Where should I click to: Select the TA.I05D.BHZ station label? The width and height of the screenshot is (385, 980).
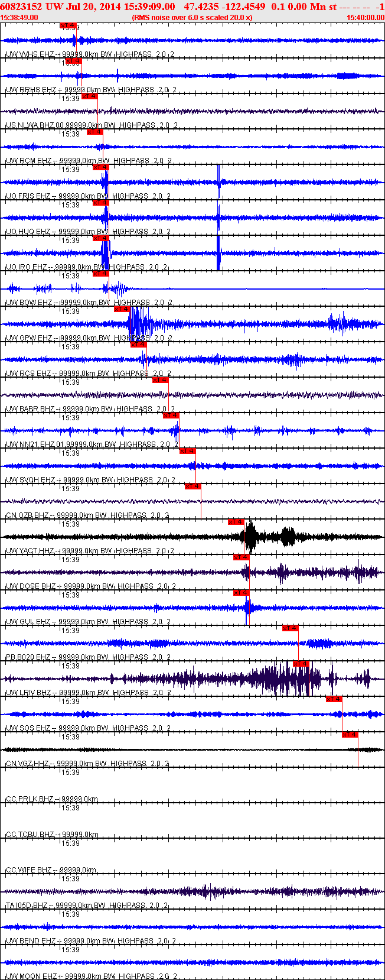point(87,906)
